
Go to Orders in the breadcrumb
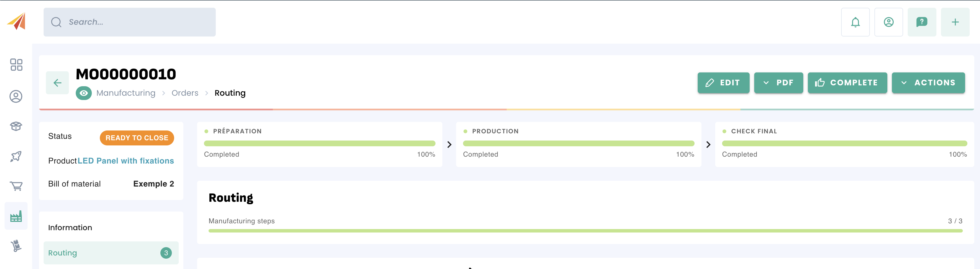click(185, 93)
